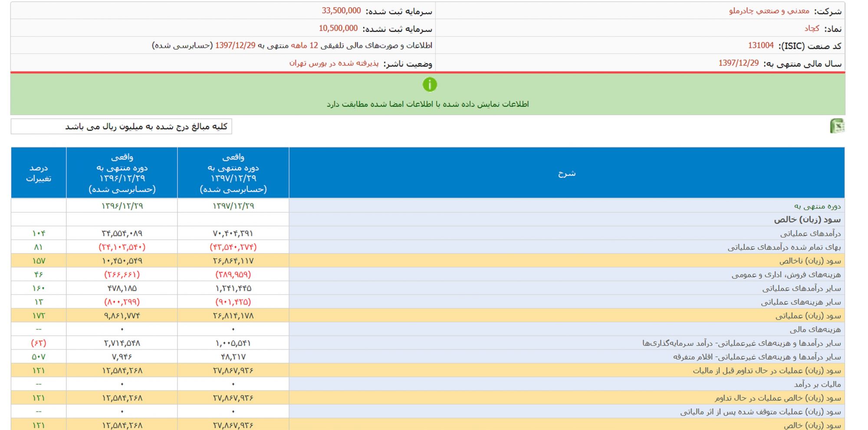The image size is (868, 430).
Task: Select the 'درآمدهای عملیاتی' row label
Action: pos(810,233)
